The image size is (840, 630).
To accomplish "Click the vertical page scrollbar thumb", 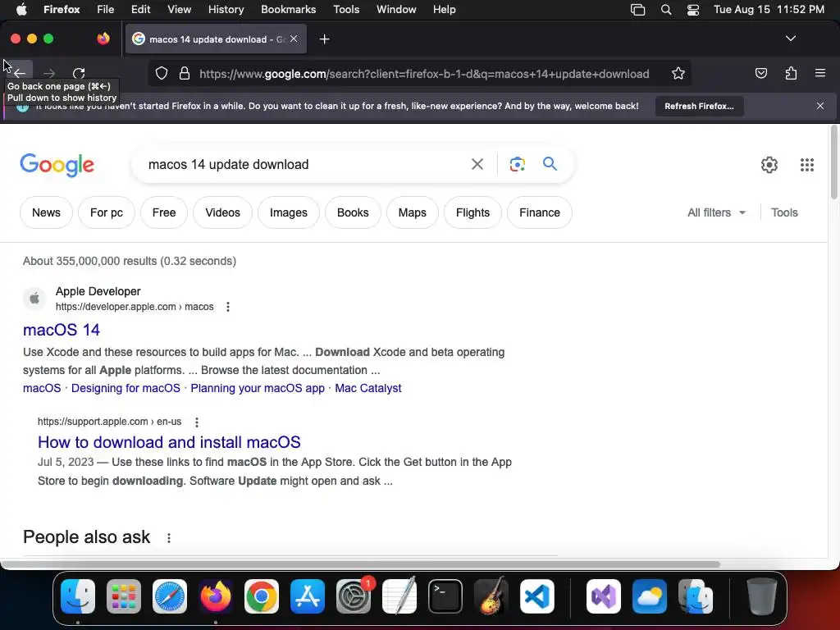I will pyautogui.click(x=833, y=162).
